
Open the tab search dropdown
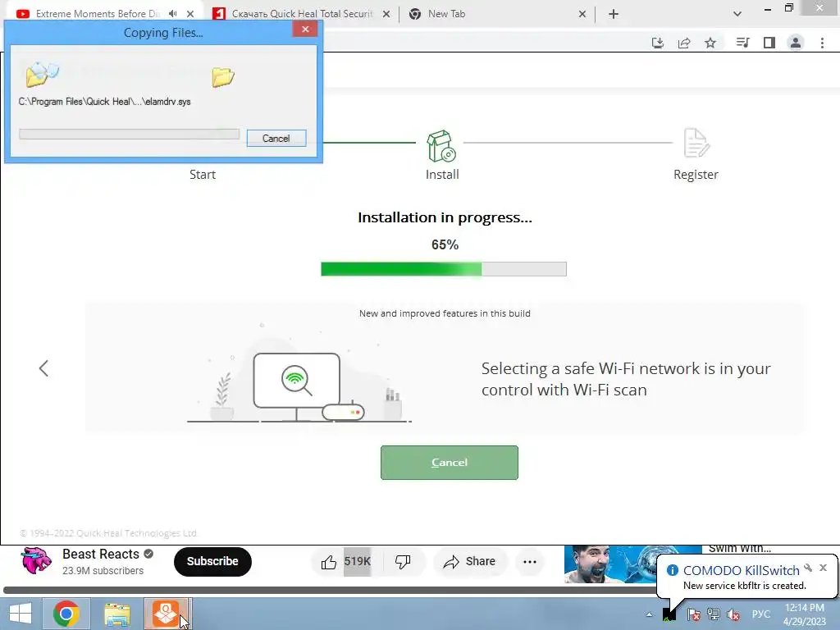[x=737, y=14]
